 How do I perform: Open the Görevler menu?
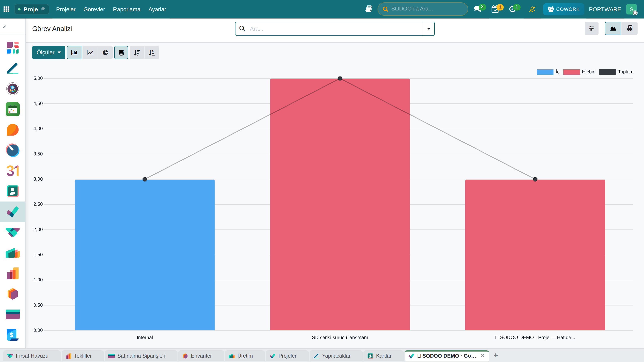[94, 9]
